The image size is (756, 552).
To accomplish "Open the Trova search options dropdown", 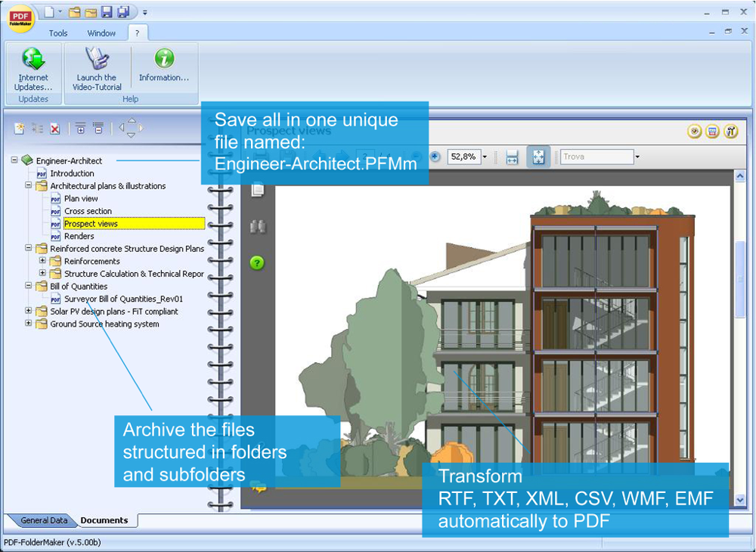I will [x=637, y=157].
